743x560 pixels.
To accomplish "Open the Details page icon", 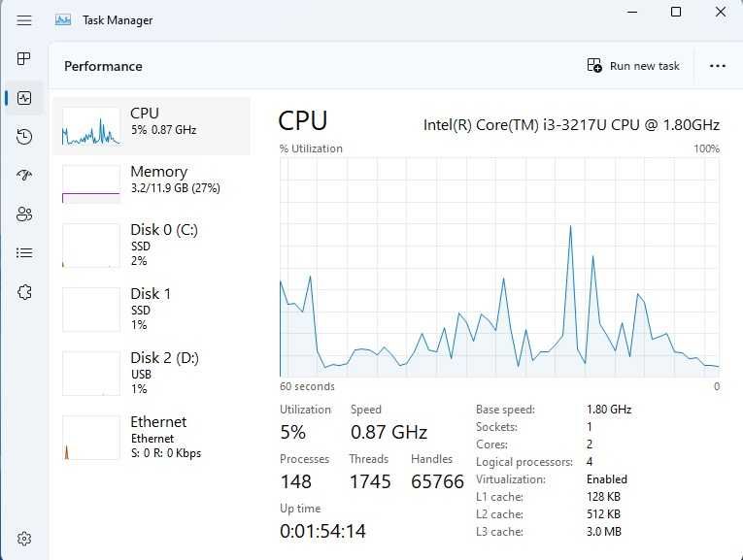I will pyautogui.click(x=24, y=253).
